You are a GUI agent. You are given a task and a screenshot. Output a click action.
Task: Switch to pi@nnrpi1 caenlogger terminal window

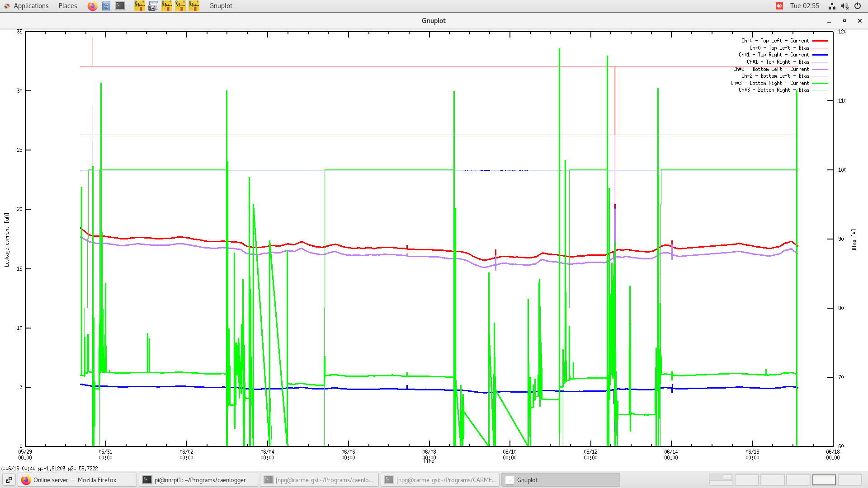point(198,480)
